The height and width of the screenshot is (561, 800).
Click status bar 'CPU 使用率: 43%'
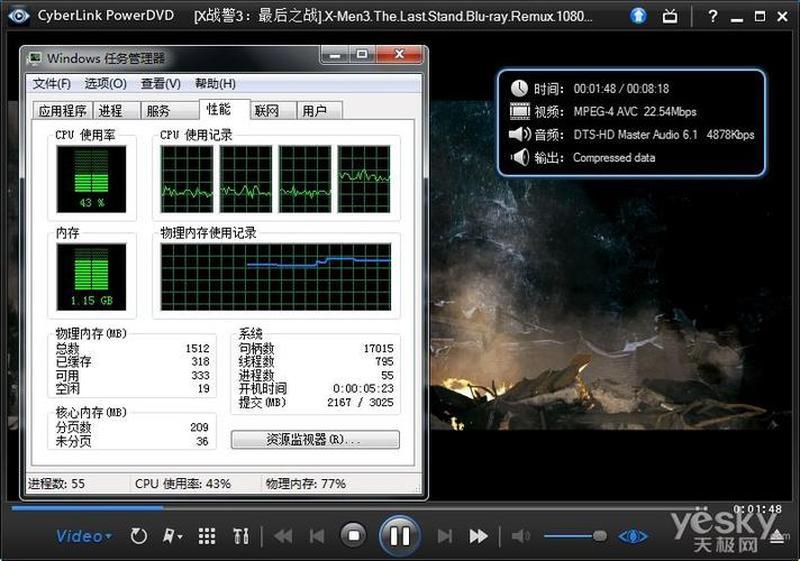click(x=183, y=483)
